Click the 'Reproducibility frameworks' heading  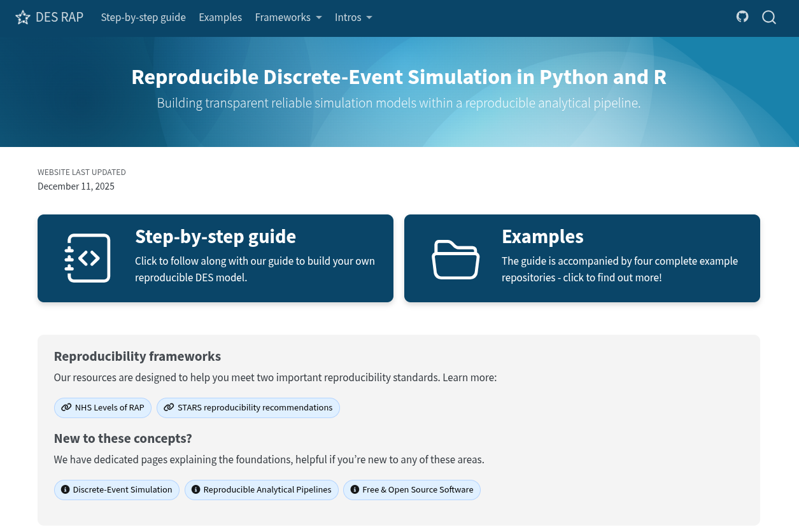click(138, 356)
